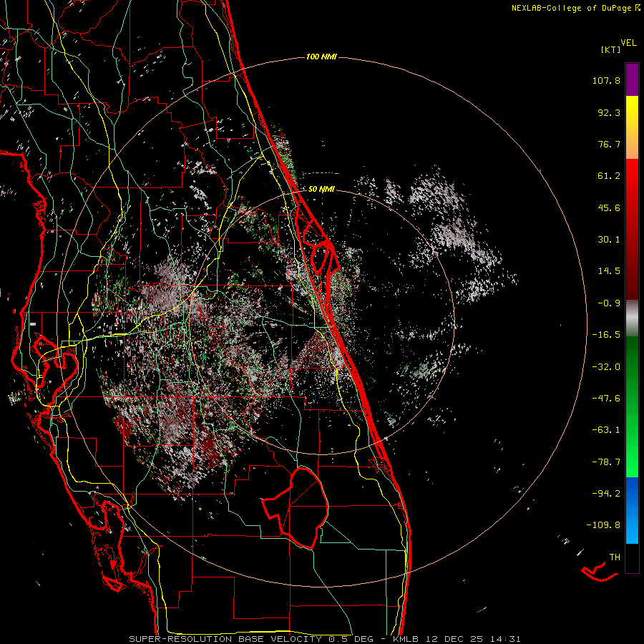
Task: Click the -94.2 value on velocity scale
Action: 606,493
